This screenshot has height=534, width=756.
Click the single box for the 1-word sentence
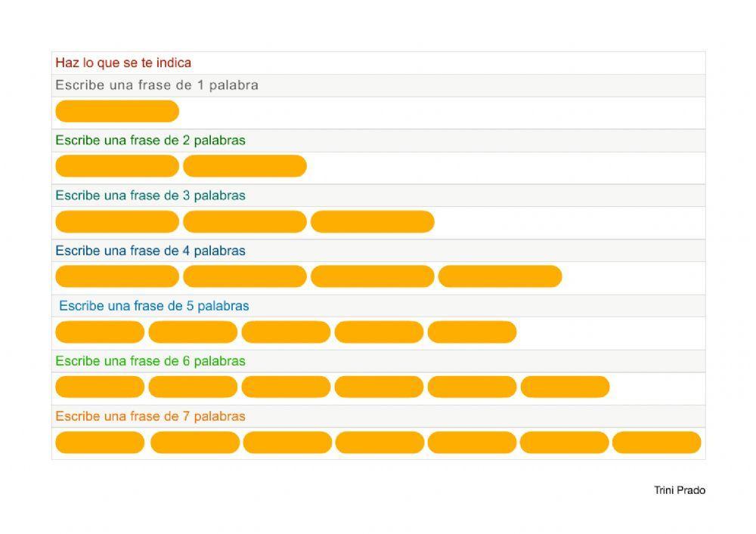point(117,111)
